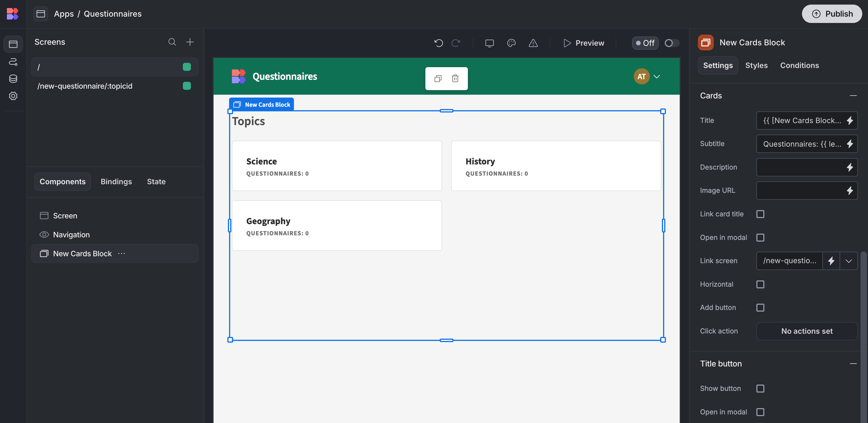
Task: Toggle the Horizontal checkbox
Action: click(x=760, y=284)
